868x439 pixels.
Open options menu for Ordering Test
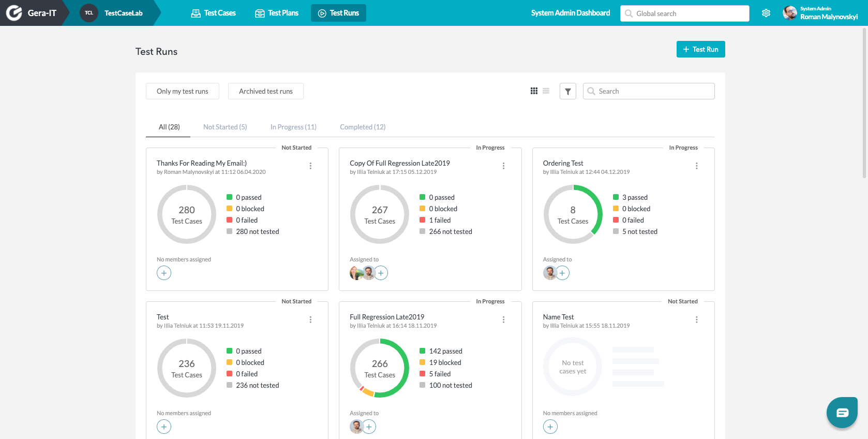696,166
